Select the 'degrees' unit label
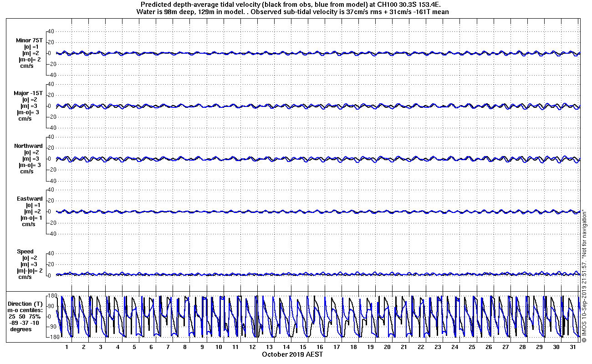592x364 pixels. pos(21,329)
